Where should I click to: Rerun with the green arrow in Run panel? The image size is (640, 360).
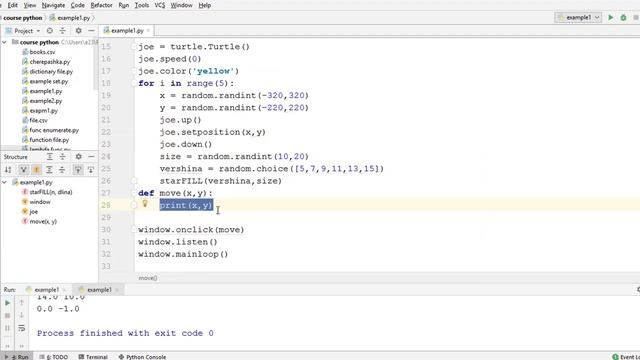coord(7,303)
